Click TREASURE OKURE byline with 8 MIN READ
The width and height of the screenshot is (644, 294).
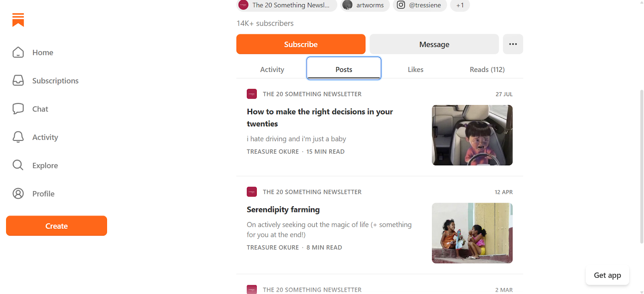tap(294, 247)
